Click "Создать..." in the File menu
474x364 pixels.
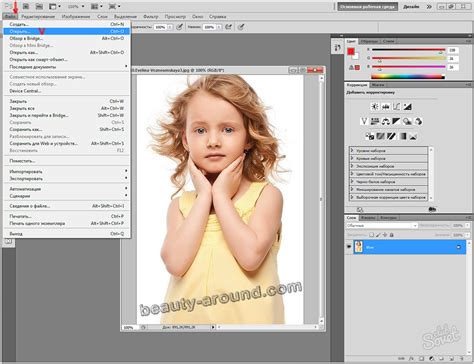click(67, 24)
